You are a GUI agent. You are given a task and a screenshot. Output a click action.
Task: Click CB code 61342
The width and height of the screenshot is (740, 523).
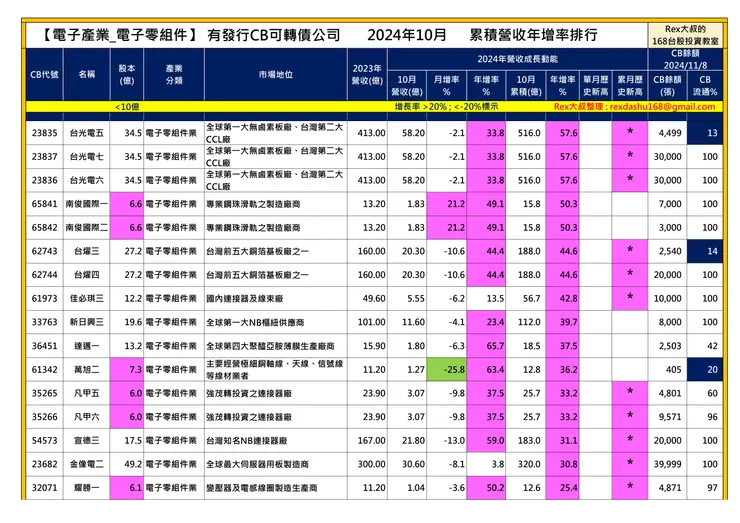pos(44,370)
